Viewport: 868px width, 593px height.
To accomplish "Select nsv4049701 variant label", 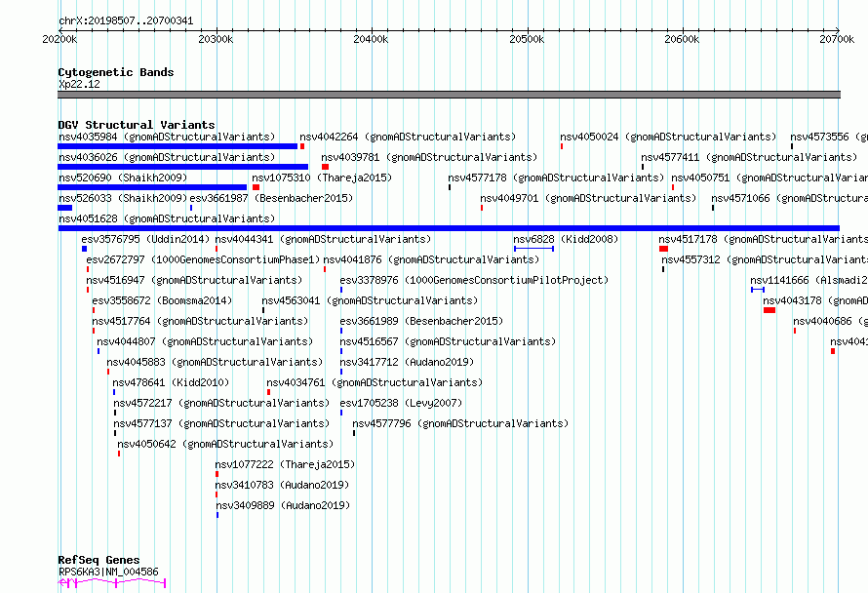I will tap(588, 198).
